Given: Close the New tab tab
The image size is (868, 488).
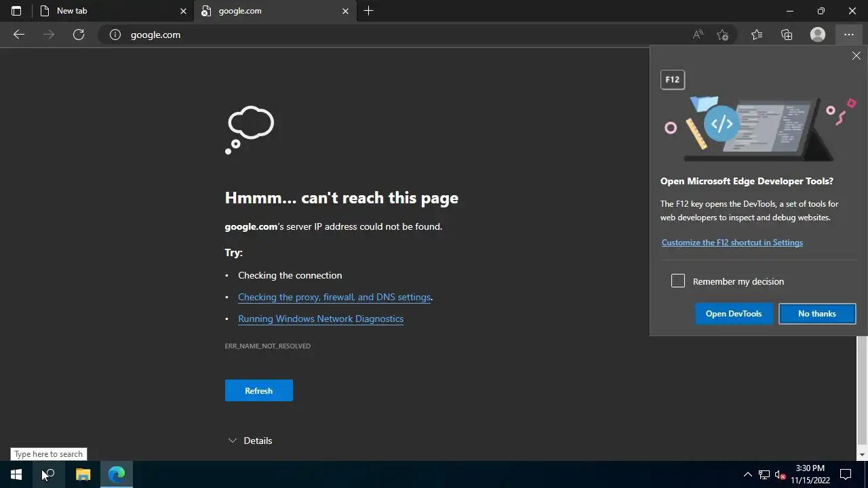Looking at the screenshot, I should 183,11.
